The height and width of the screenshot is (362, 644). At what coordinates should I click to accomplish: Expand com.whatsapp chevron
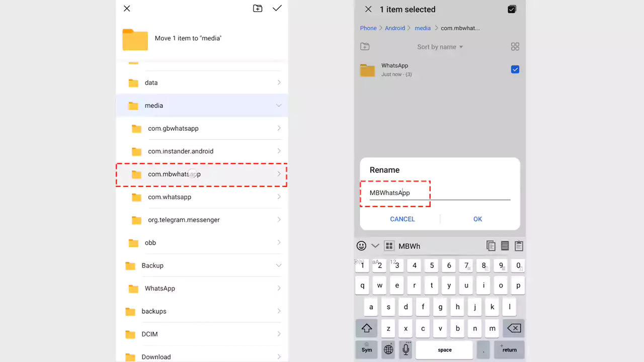[279, 197]
